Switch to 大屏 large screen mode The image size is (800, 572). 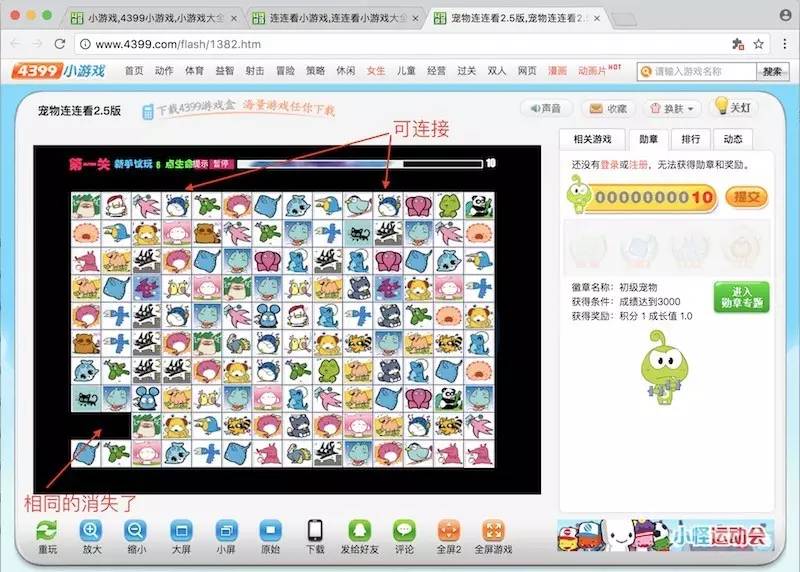[x=181, y=531]
